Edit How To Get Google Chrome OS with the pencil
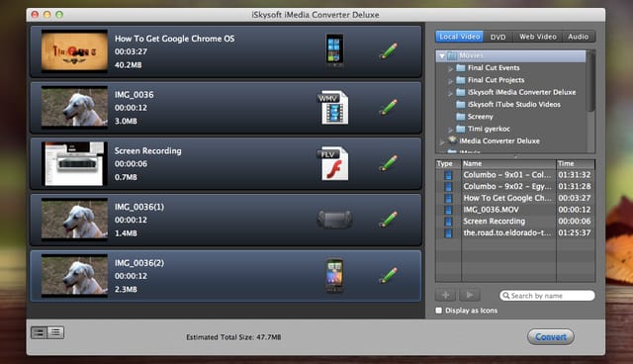This screenshot has width=633, height=364. (389, 51)
